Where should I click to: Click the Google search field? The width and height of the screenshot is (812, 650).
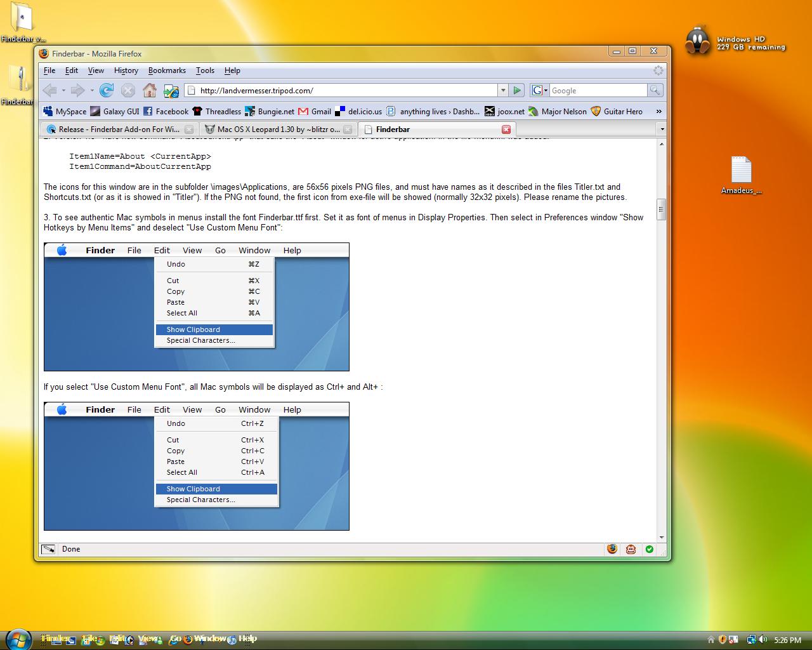[598, 90]
